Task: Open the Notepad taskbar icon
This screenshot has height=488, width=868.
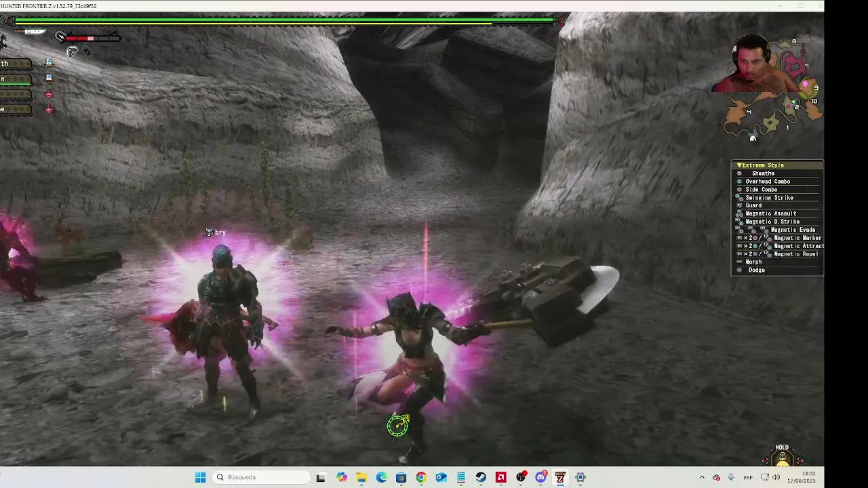Action: point(461,477)
